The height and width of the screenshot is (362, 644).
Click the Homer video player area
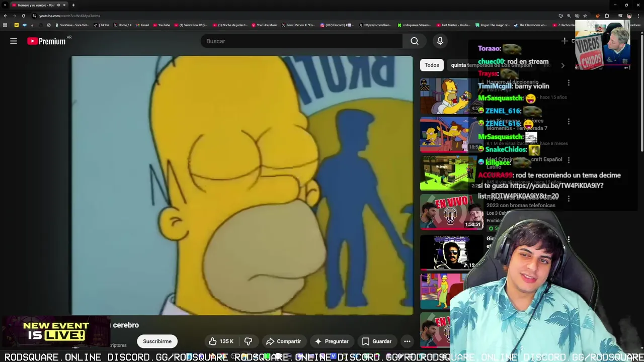tap(242, 185)
